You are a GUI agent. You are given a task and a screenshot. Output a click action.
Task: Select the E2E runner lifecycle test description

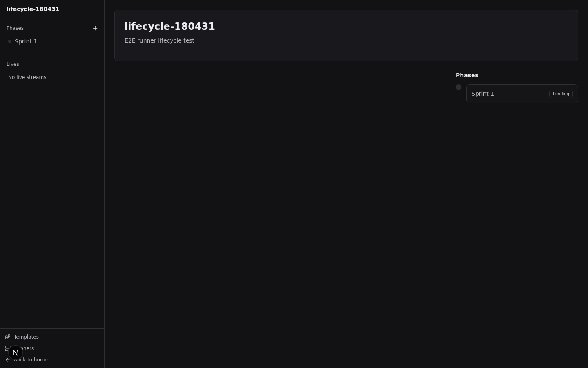click(x=159, y=40)
